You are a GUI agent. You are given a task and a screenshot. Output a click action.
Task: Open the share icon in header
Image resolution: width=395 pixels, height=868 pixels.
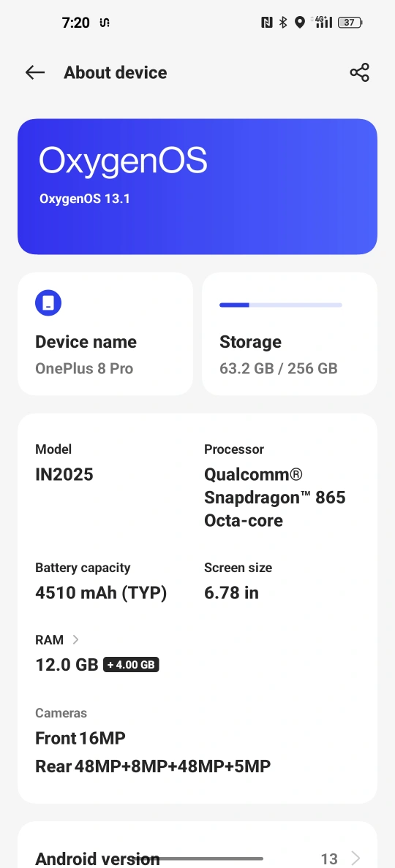tap(360, 72)
